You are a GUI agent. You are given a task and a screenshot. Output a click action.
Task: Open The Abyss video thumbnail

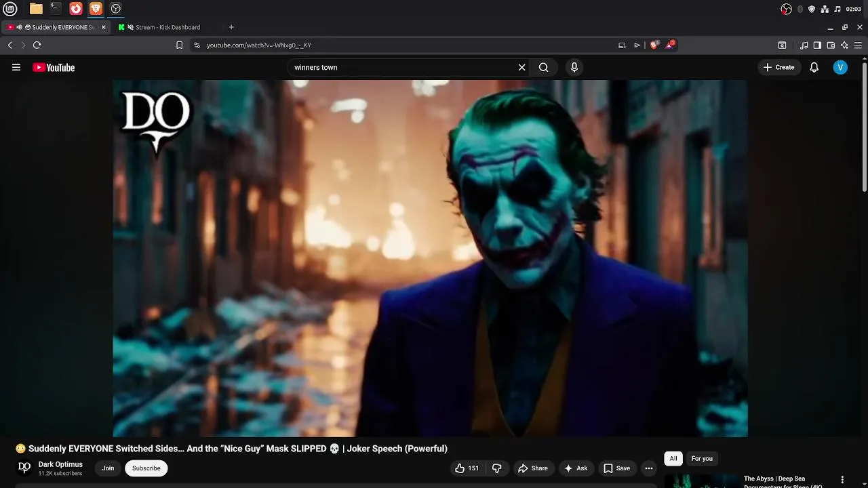pyautogui.click(x=702, y=481)
